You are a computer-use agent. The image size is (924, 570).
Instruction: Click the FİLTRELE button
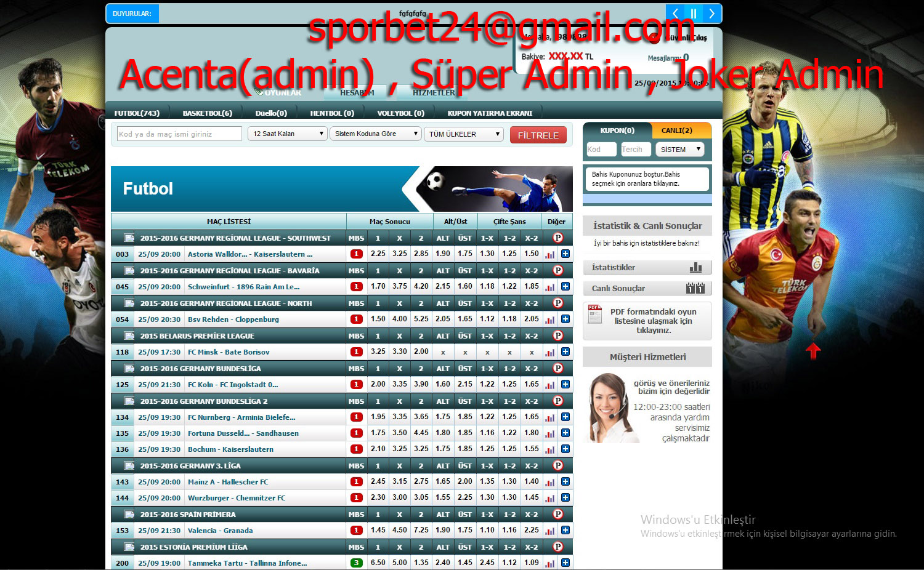tap(538, 135)
